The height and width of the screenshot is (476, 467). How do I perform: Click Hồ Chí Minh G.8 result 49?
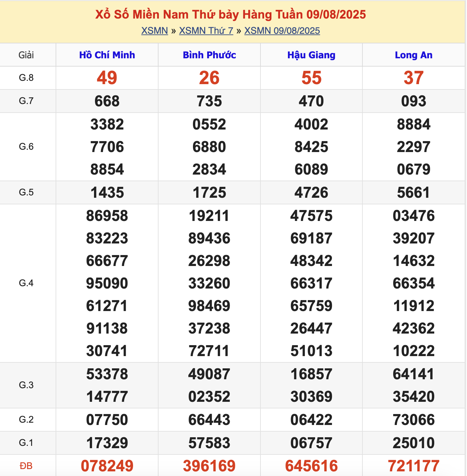pyautogui.click(x=107, y=78)
